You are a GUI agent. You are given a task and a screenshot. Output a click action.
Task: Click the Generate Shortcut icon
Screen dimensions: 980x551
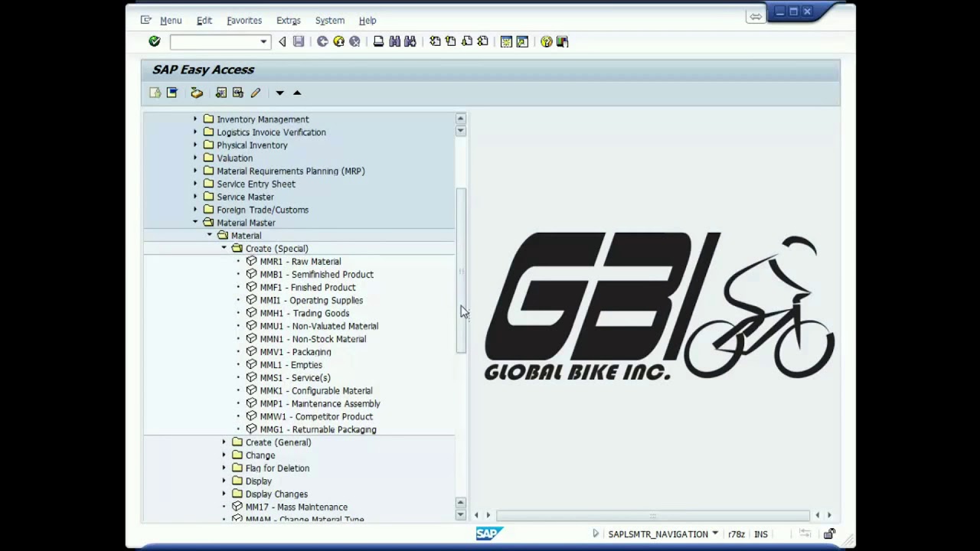[522, 41]
